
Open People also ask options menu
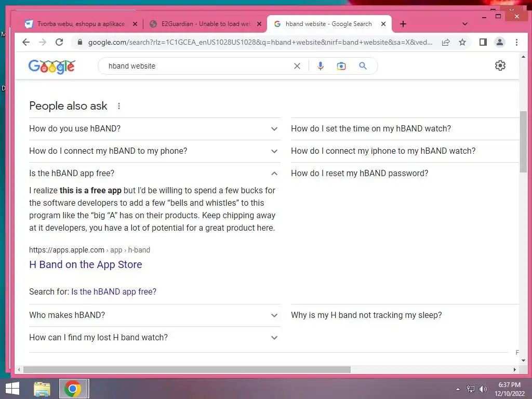point(119,106)
